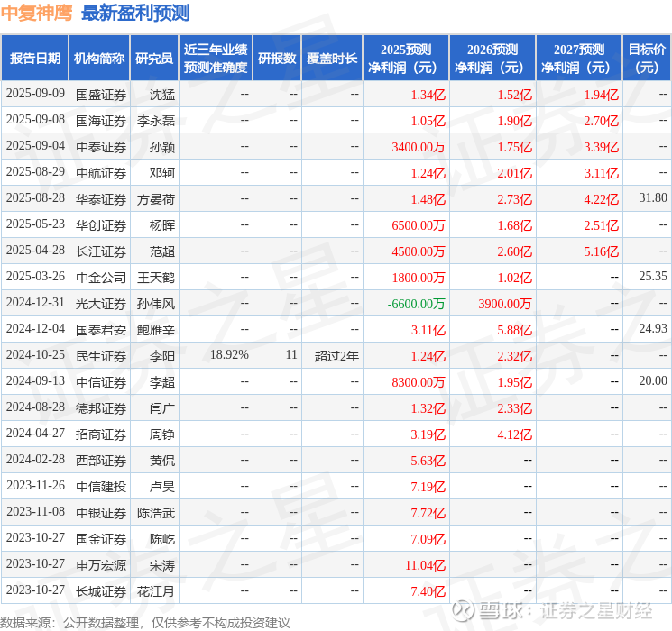Image resolution: width=672 pixels, height=631 pixels.
Task: Click analyst name 李永磊
Action: click(x=156, y=121)
